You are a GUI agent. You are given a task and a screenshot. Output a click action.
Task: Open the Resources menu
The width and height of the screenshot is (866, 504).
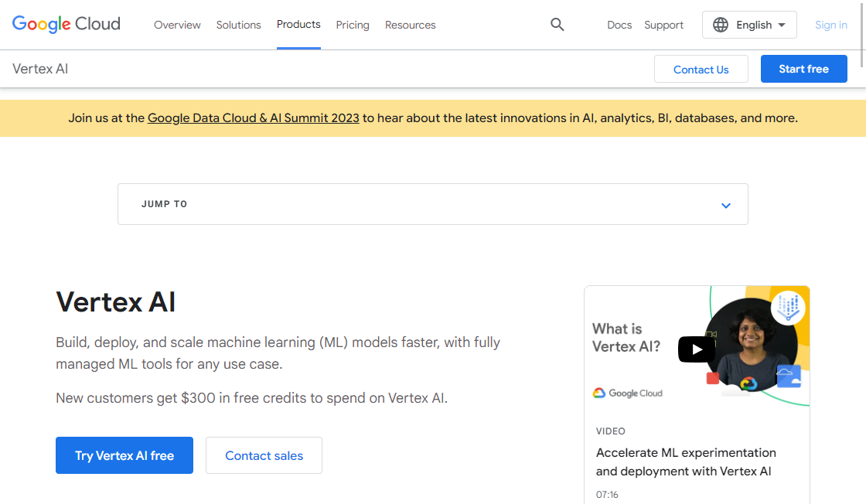[410, 25]
